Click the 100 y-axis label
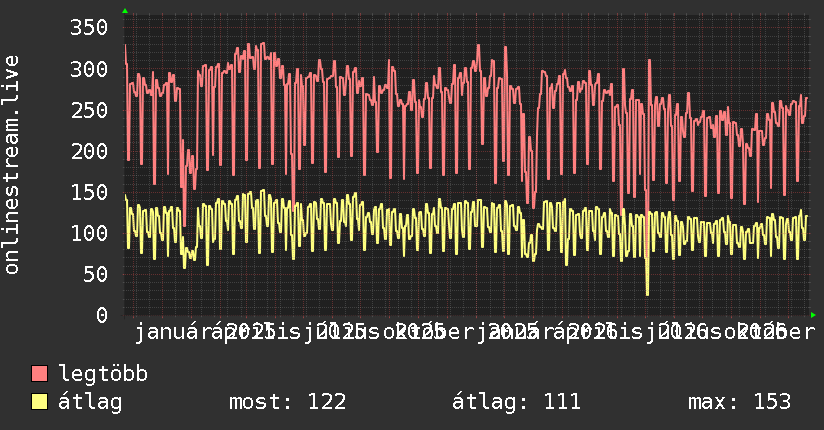Viewport: 824px width, 430px height. click(x=89, y=233)
